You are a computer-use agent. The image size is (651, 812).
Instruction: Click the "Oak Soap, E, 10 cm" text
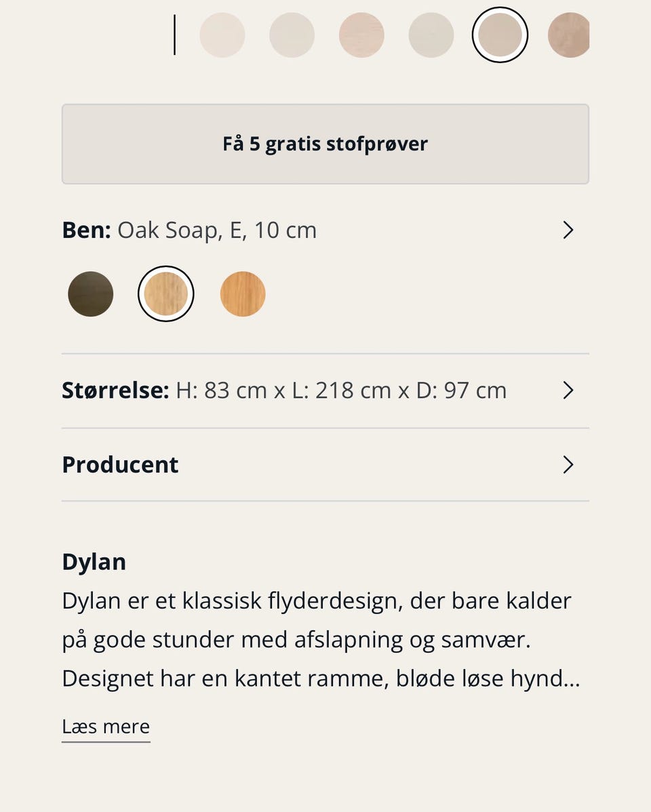[x=217, y=230]
